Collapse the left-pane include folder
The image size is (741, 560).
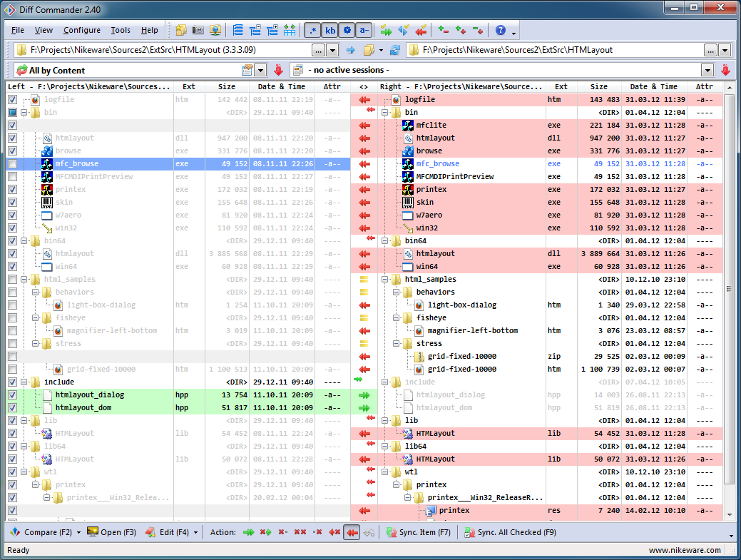click(x=24, y=382)
